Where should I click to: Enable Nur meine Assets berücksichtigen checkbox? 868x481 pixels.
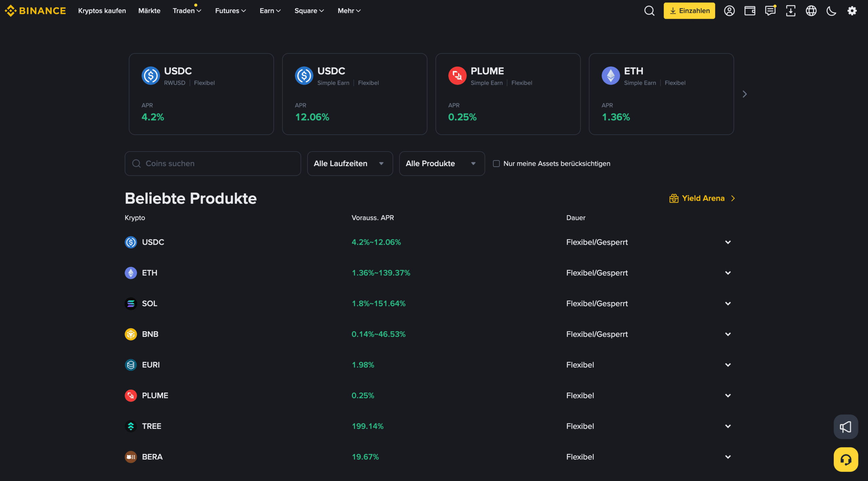496,164
